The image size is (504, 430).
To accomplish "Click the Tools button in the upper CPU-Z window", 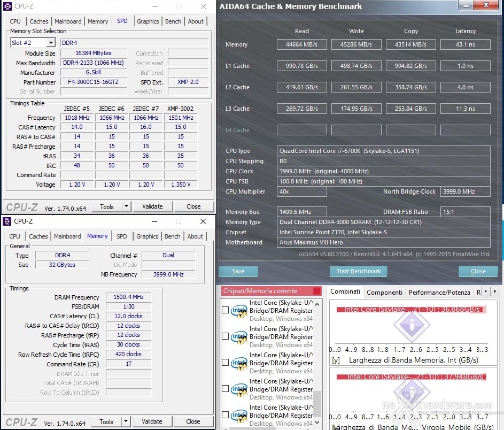I will (x=107, y=206).
